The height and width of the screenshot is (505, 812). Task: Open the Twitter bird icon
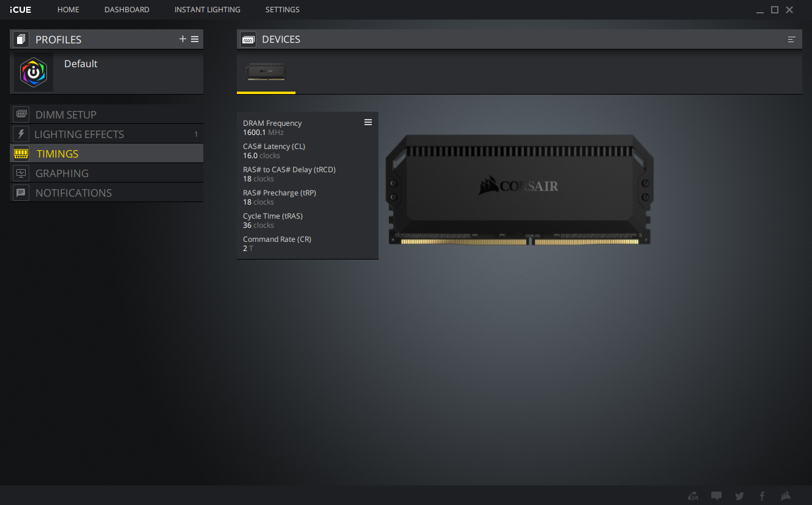click(x=740, y=496)
